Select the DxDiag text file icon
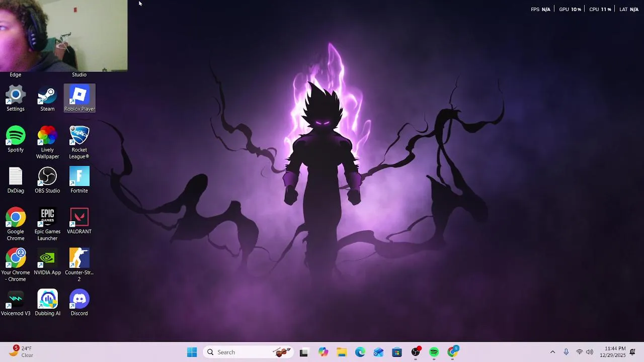Screen dimensions: 644x362 (16, 180)
